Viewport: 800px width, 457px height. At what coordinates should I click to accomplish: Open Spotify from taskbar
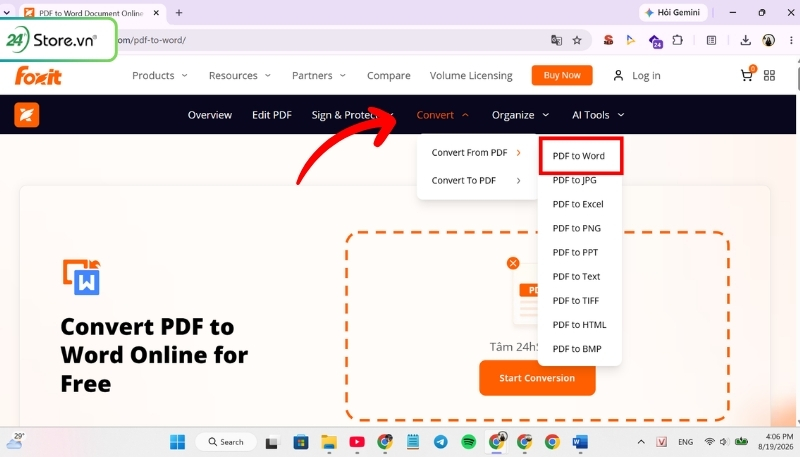pos(468,442)
